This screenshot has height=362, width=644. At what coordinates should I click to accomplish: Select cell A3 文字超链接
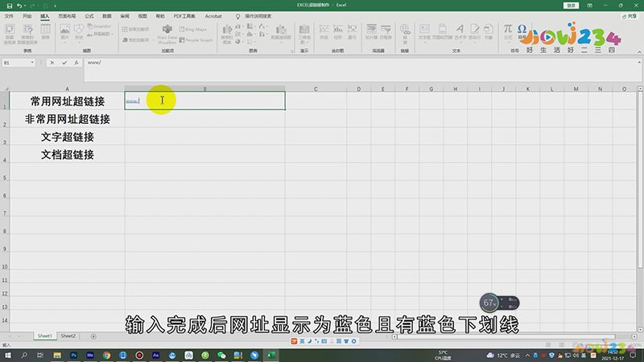pyautogui.click(x=68, y=137)
